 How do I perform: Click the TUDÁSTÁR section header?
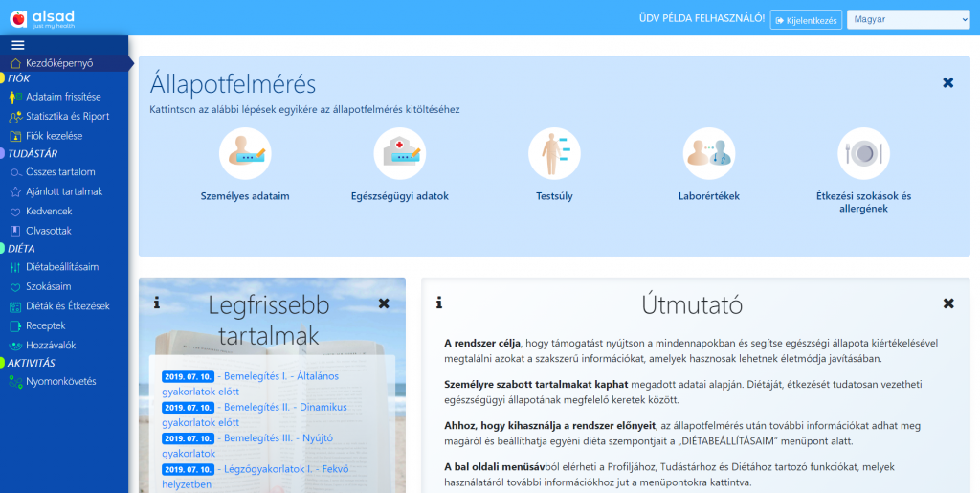pyautogui.click(x=33, y=154)
